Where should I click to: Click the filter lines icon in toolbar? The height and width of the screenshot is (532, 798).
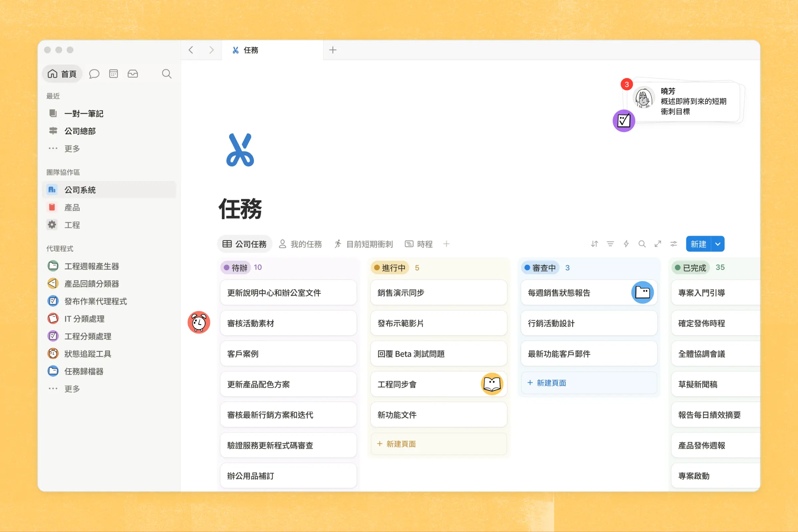coord(610,244)
